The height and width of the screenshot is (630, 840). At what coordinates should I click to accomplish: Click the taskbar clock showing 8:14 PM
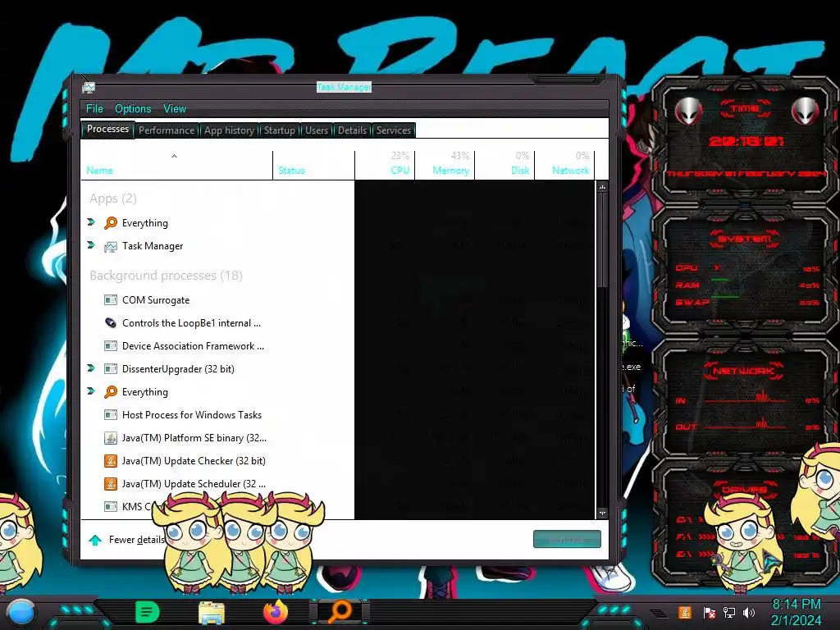(796, 612)
